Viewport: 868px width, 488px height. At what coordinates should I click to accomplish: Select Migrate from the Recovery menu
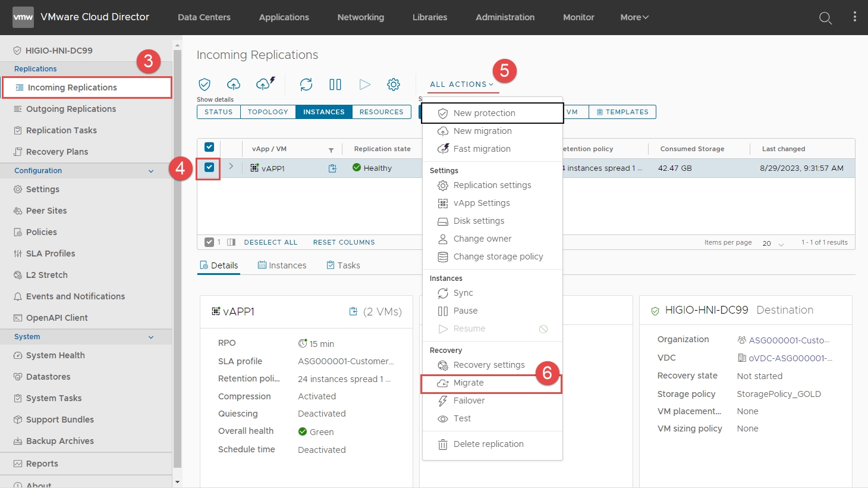tap(468, 383)
